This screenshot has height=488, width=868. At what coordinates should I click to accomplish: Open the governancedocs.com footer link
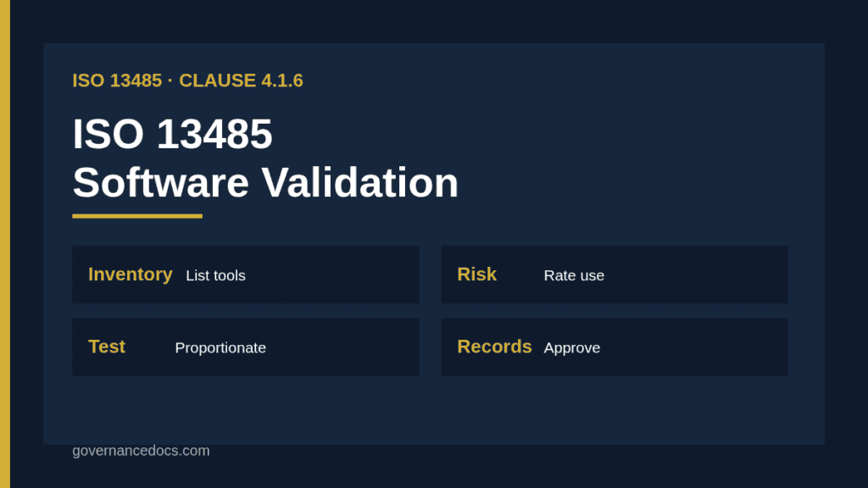coord(142,451)
